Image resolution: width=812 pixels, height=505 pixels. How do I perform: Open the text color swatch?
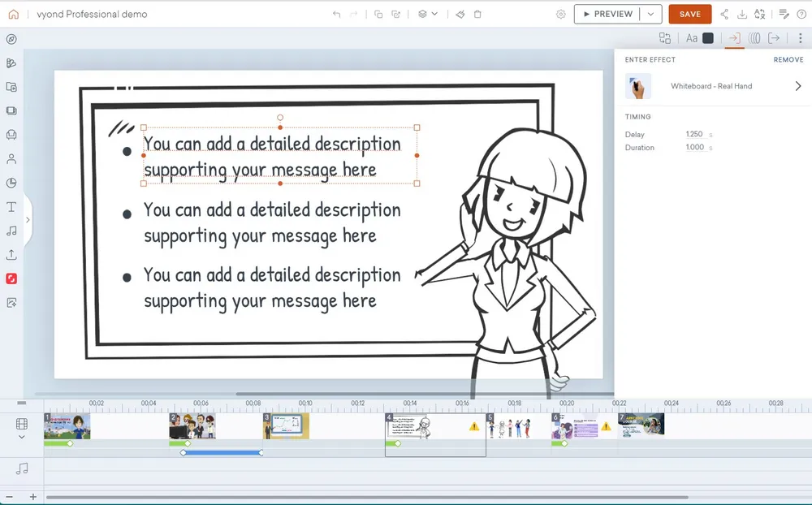pyautogui.click(x=707, y=38)
